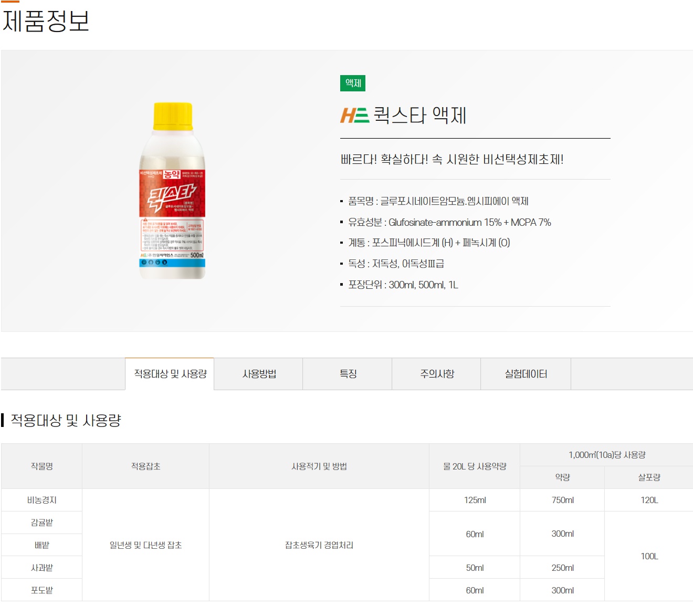Click the 살포량 sub-header
Viewport: 693px width, 616px height.
(649, 477)
